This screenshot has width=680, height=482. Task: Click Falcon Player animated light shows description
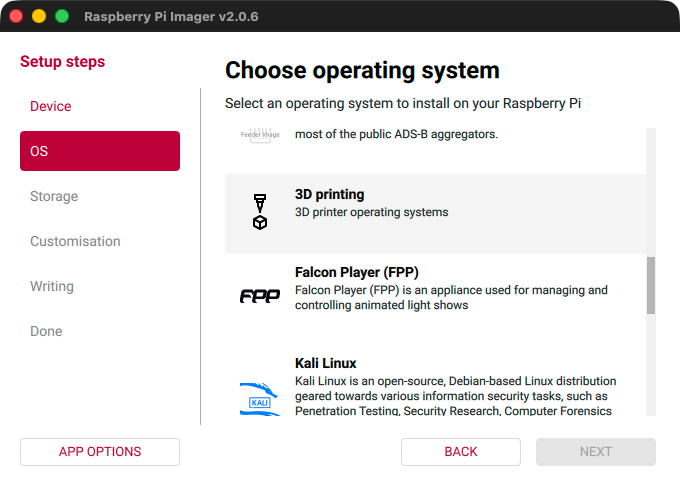click(x=451, y=298)
